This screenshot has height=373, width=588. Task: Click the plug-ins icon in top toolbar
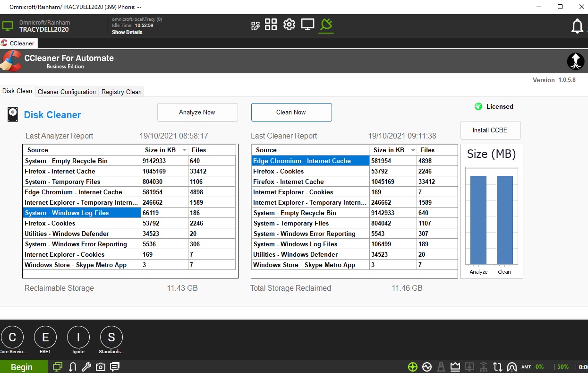[x=326, y=25]
